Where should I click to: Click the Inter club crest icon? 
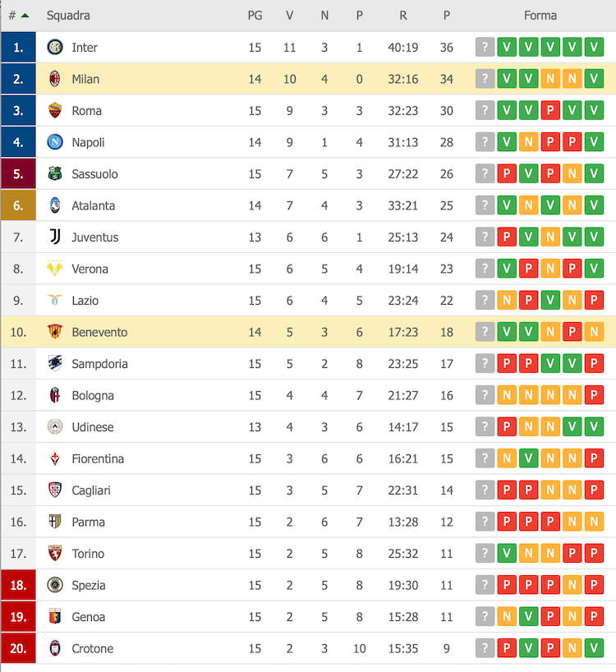pyautogui.click(x=55, y=48)
